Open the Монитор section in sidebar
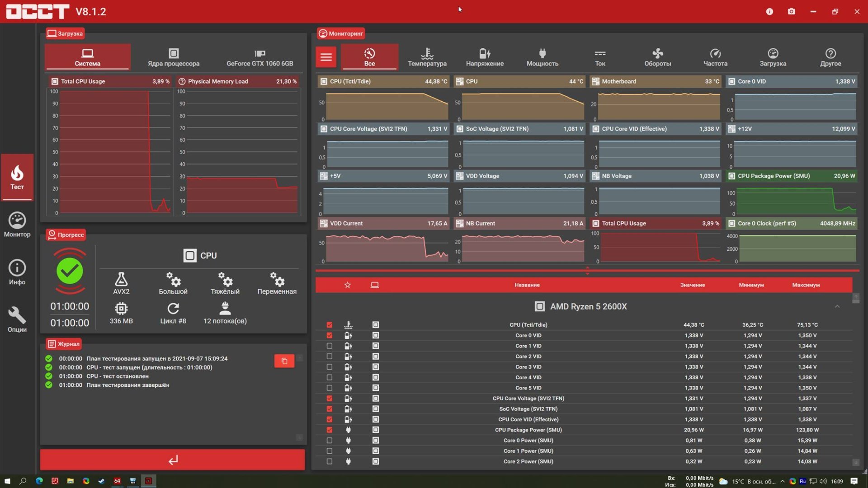The height and width of the screenshot is (488, 868). 17,225
